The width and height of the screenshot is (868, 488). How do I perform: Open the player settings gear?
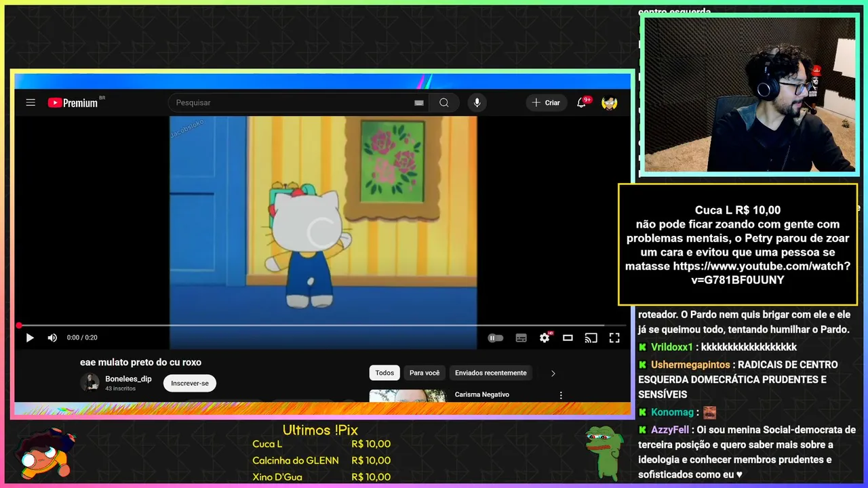tap(545, 338)
